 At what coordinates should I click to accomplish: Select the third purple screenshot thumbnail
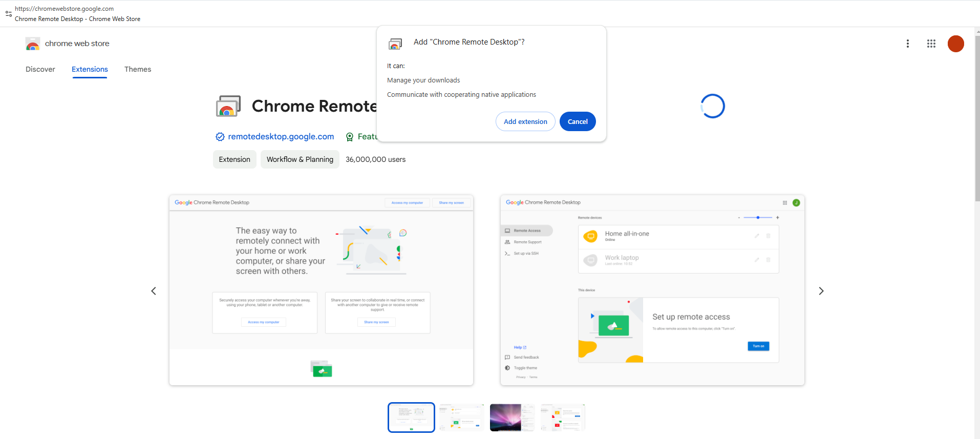coord(512,417)
